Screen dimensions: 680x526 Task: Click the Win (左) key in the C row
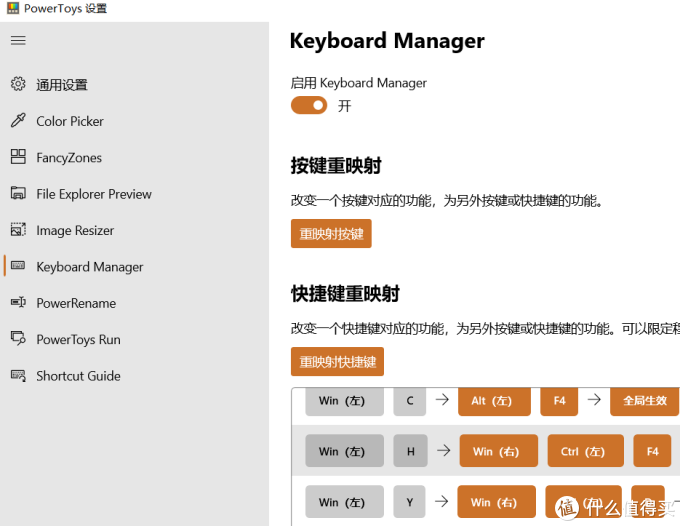[344, 401]
